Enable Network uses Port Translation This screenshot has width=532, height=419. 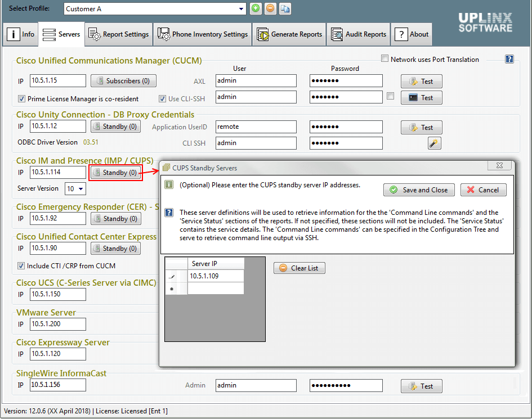pyautogui.click(x=385, y=58)
